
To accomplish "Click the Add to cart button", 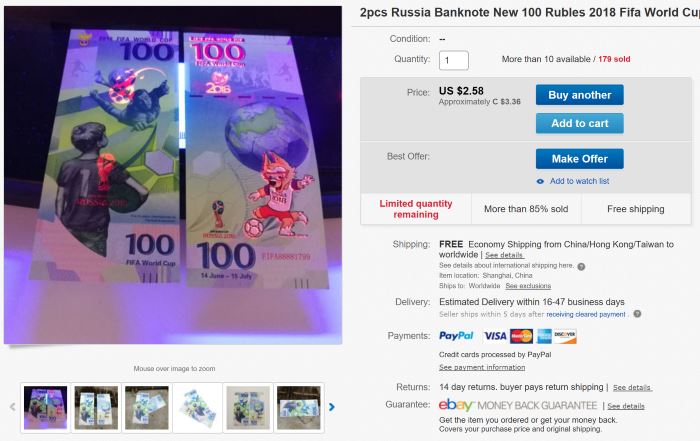I will [579, 124].
